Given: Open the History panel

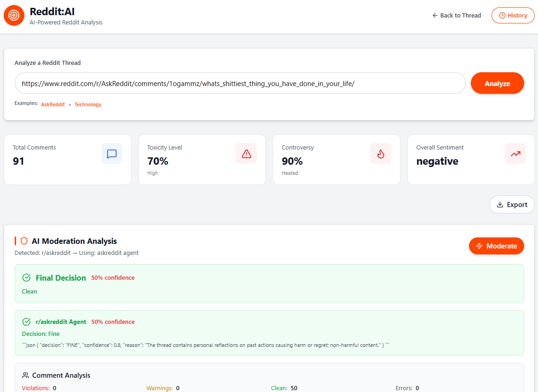Looking at the screenshot, I should [513, 16].
